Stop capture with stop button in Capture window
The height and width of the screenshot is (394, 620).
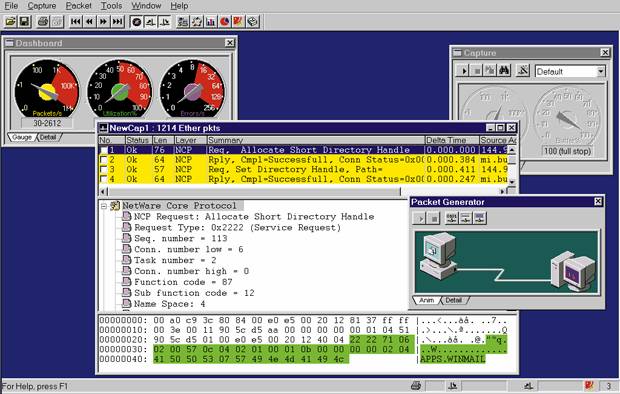(476, 71)
